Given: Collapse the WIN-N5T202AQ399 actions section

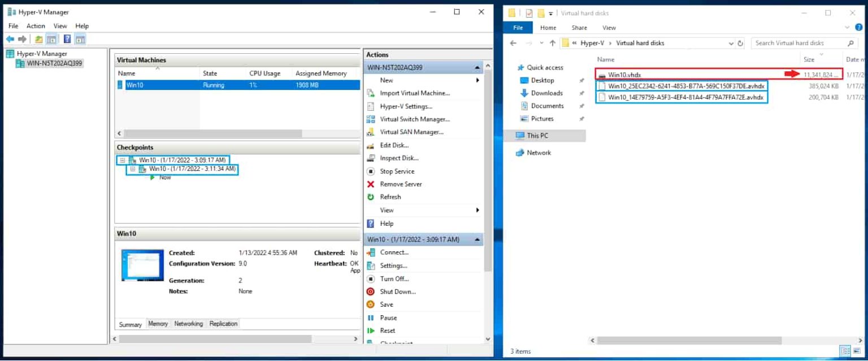Looking at the screenshot, I should [x=476, y=67].
